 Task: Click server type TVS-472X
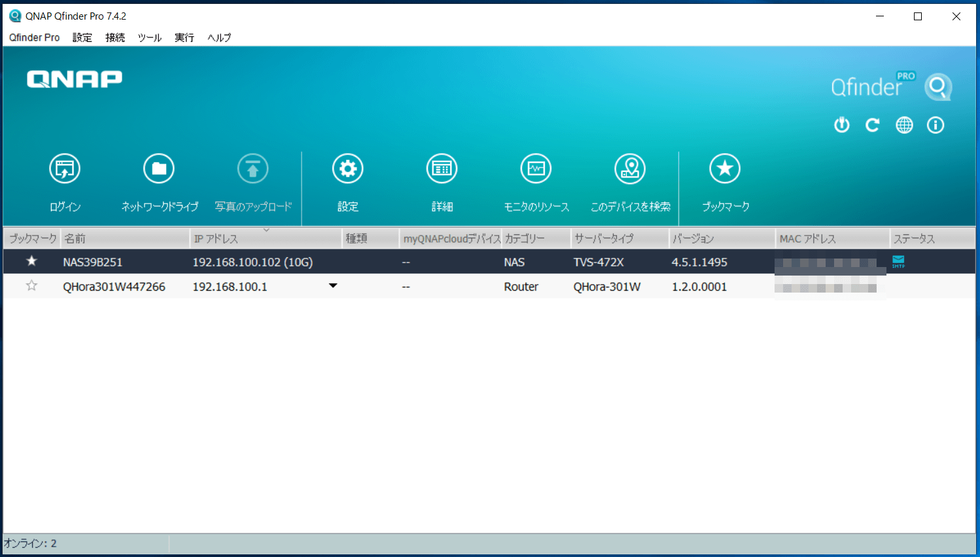pyautogui.click(x=599, y=262)
